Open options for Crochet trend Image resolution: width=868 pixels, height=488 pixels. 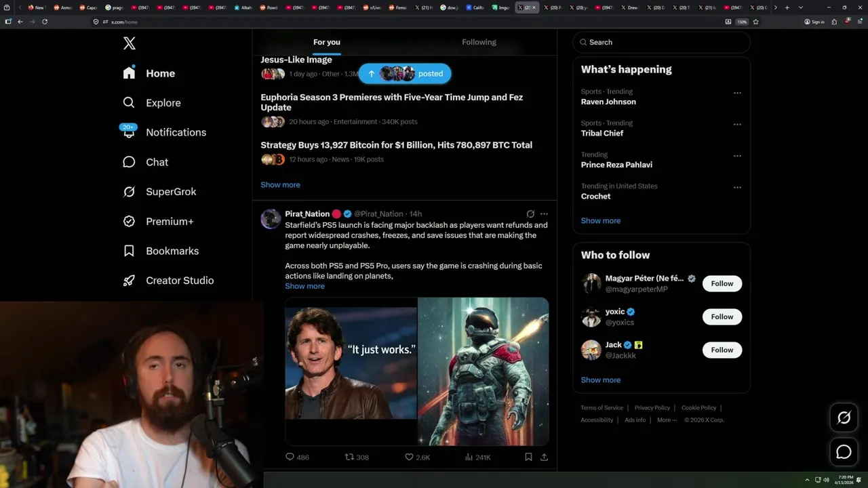737,188
